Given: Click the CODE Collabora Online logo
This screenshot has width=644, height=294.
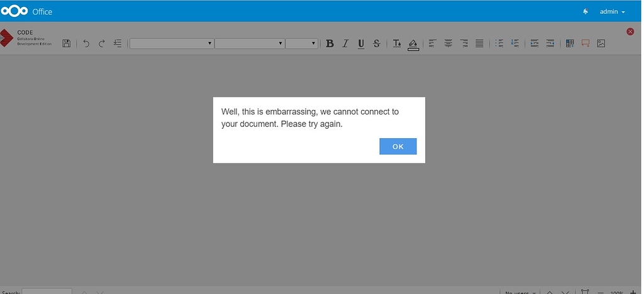Looking at the screenshot, I should (26, 38).
